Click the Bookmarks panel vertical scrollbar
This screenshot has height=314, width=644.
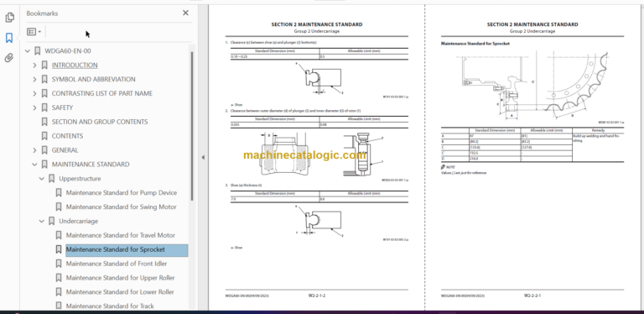click(x=192, y=126)
